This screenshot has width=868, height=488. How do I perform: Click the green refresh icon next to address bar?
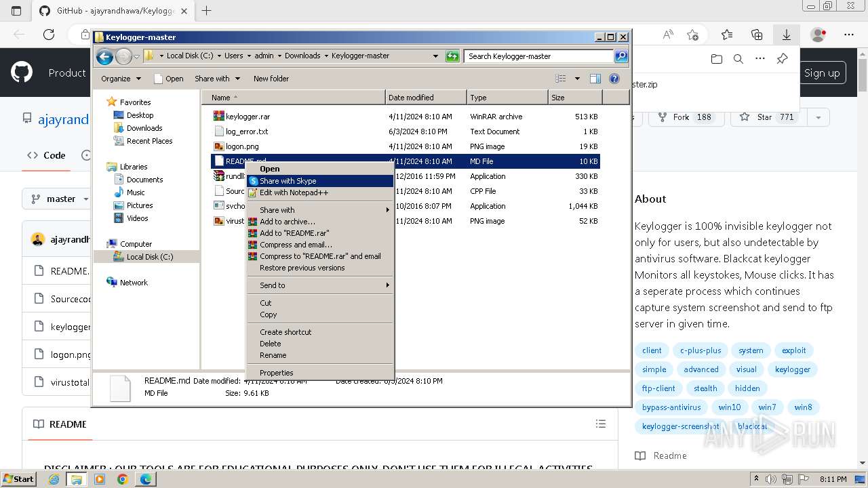tap(452, 56)
